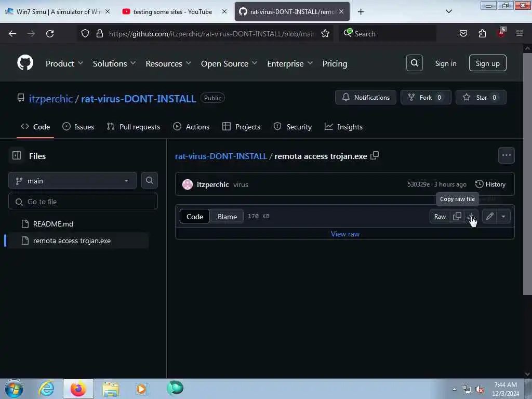532x399 pixels.
Task: Copy raw file with the copy icon
Action: click(457, 216)
